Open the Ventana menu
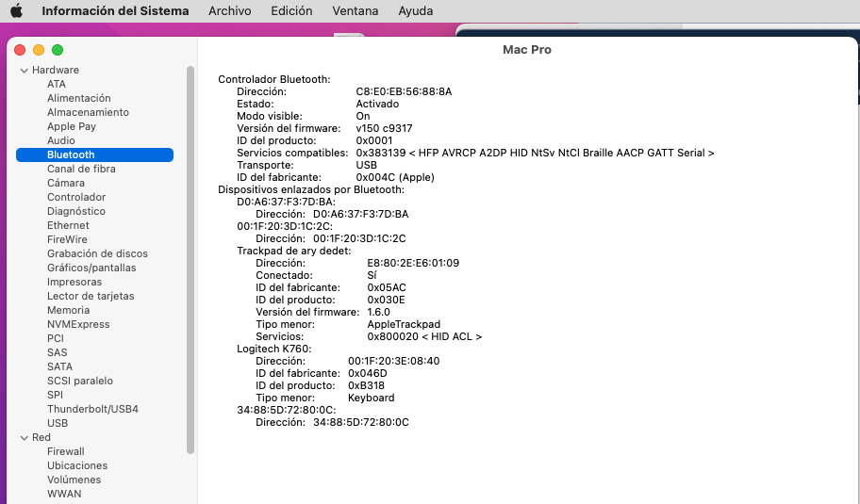Screen dimensions: 860x504 tap(356, 11)
